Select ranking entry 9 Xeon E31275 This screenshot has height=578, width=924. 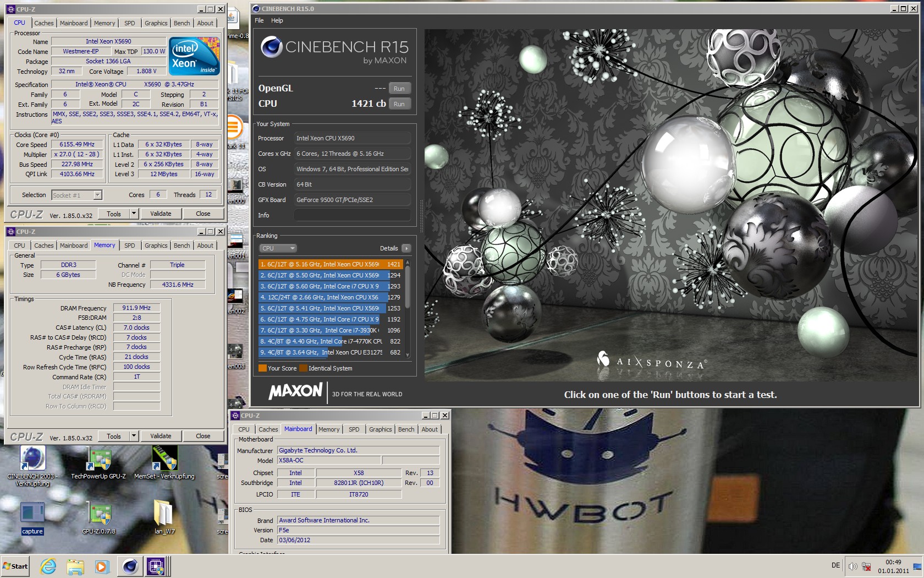click(331, 352)
